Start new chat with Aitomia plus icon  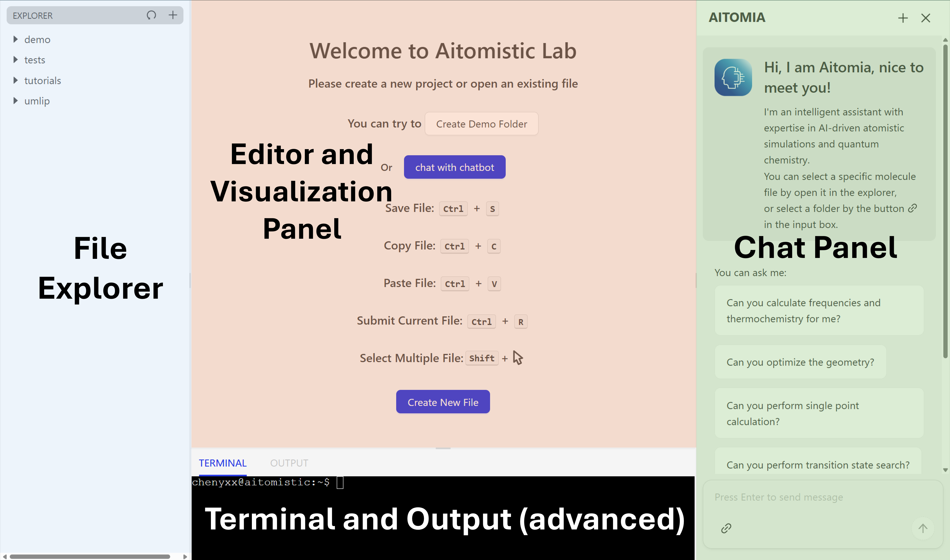tap(903, 18)
